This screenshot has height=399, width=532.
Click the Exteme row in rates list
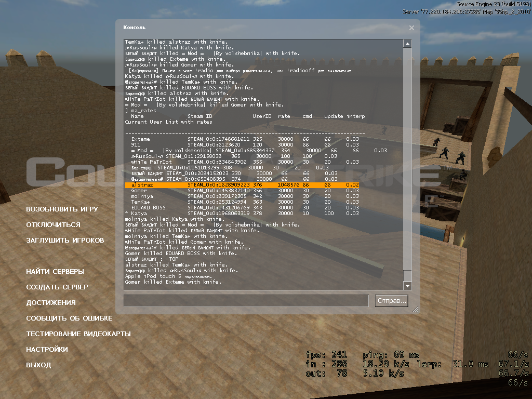245,139
